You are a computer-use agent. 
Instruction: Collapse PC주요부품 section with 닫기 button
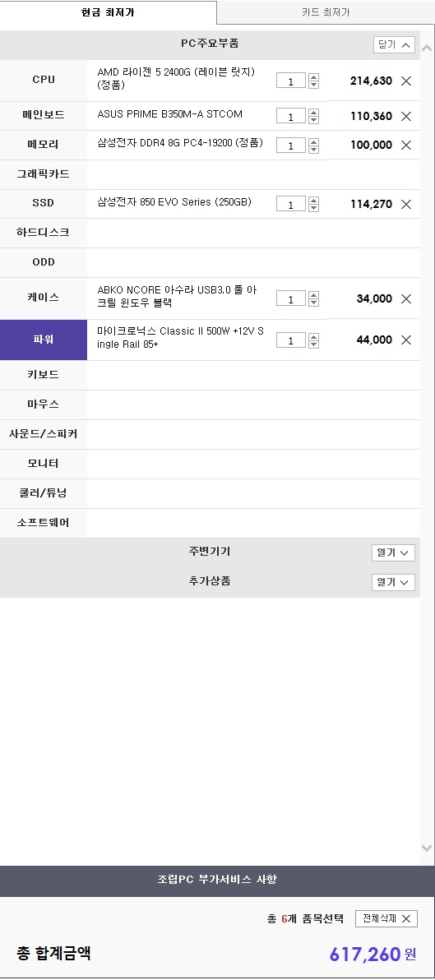[x=395, y=44]
